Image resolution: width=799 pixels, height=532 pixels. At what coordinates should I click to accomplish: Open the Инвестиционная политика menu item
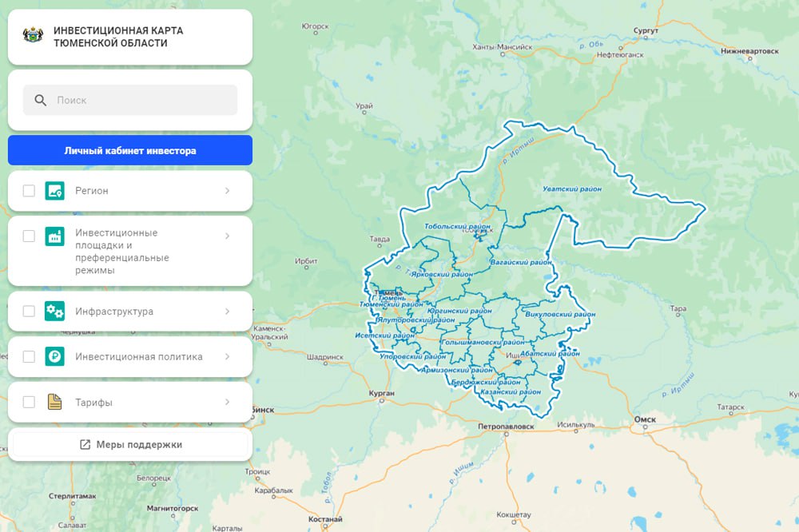coord(138,357)
